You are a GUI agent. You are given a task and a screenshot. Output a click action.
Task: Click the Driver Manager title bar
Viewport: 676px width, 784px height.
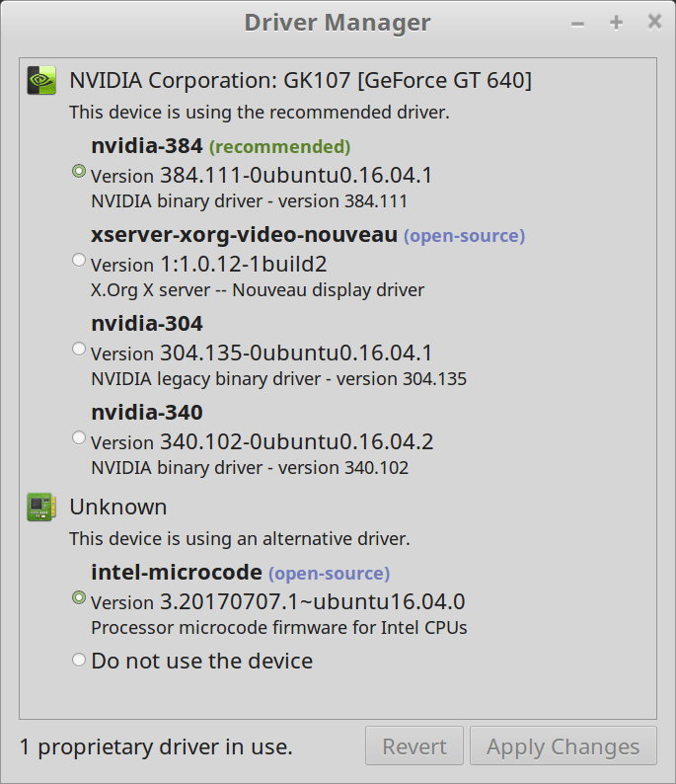click(x=338, y=23)
